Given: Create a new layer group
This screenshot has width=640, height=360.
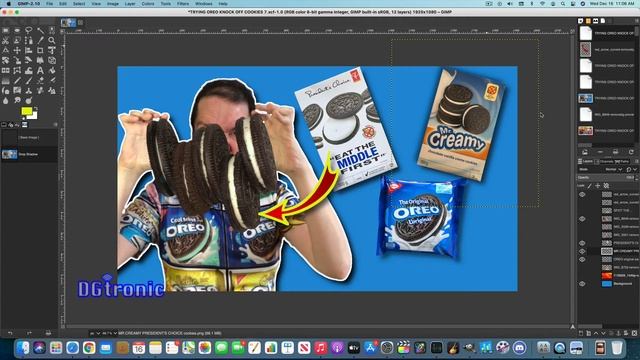Looking at the screenshot, I should pyautogui.click(x=589, y=333).
